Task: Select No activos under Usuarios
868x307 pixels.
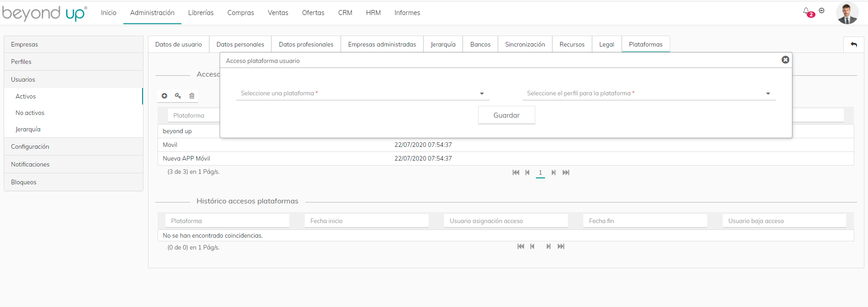Action: 30,113
